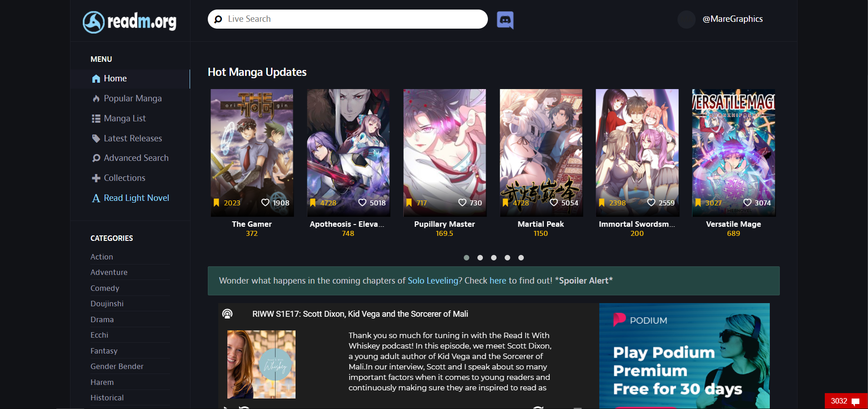Image resolution: width=868 pixels, height=409 pixels.
Task: Open the Solo Leveling link
Action: 433,281
